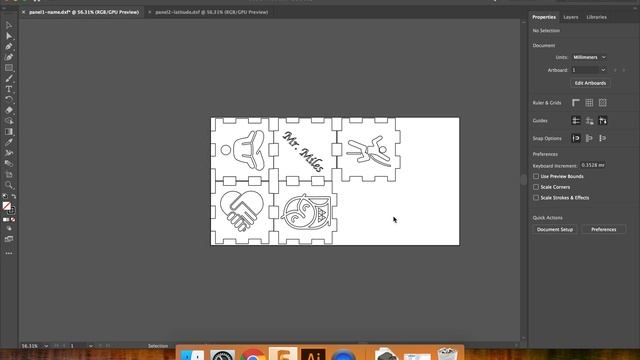Open Finder from the Dock
640x360 pixels.
[192, 355]
